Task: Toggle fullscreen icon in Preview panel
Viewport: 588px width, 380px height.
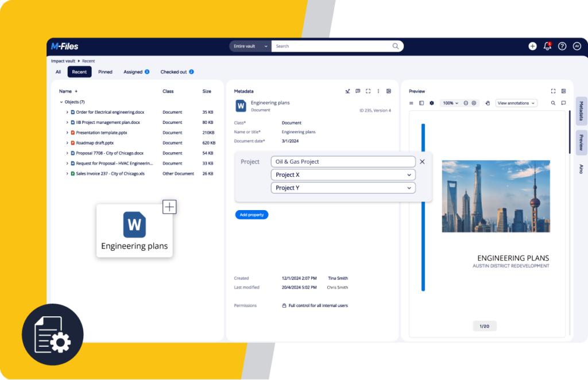Action: point(553,91)
